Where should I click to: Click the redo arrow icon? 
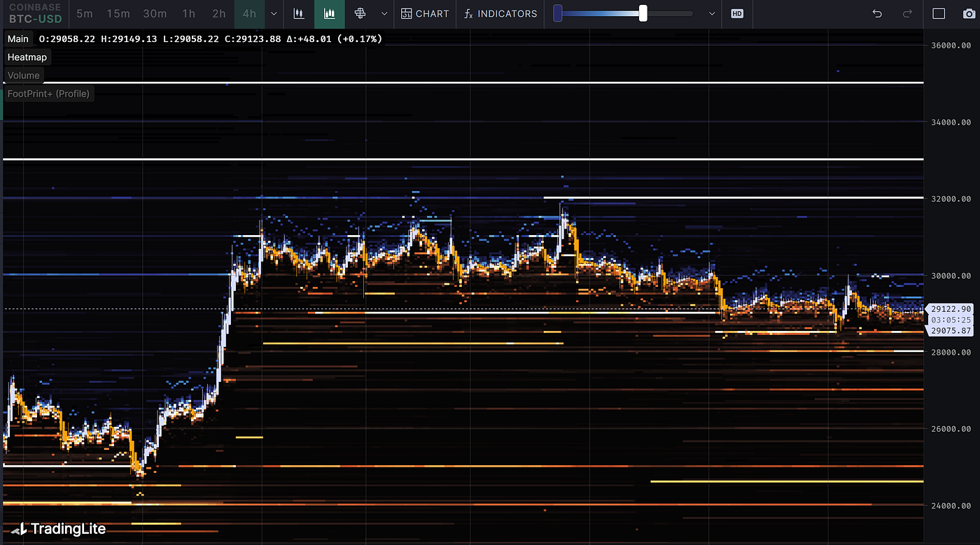[x=907, y=13]
